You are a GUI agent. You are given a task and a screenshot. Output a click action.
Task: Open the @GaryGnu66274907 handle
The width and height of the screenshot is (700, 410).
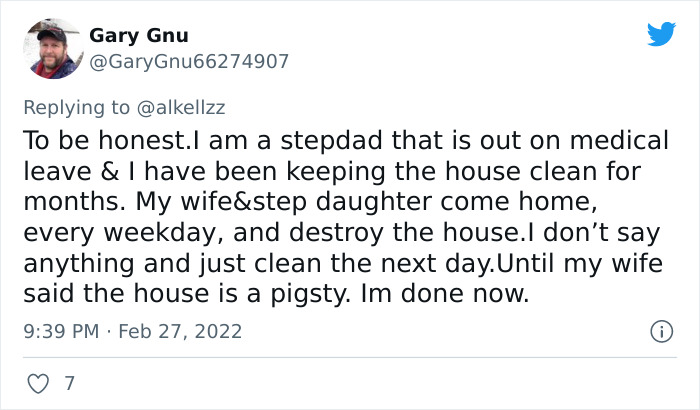(189, 62)
